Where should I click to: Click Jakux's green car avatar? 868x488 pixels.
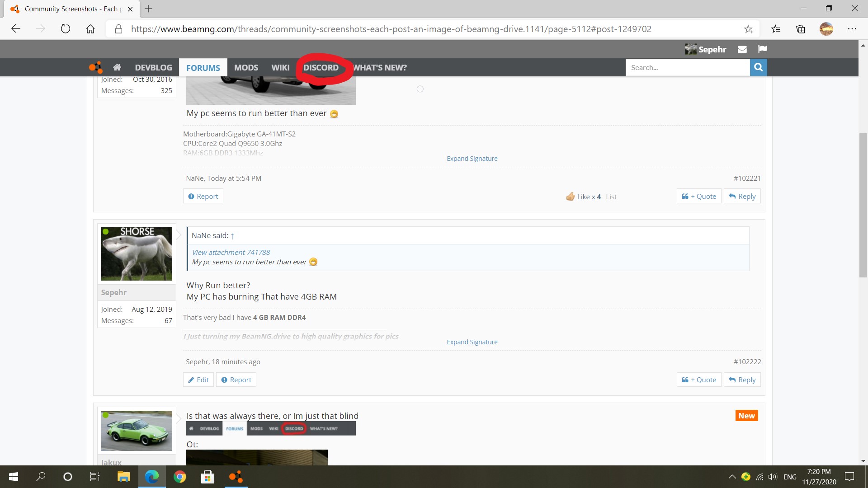coord(137,431)
